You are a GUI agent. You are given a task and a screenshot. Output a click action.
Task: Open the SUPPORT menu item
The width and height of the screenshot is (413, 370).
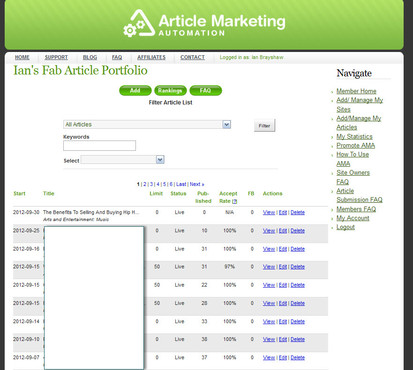(x=56, y=58)
